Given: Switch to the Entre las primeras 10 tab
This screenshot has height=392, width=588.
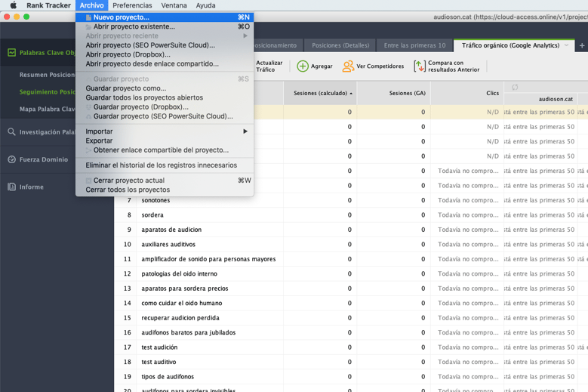Looking at the screenshot, I should [414, 45].
